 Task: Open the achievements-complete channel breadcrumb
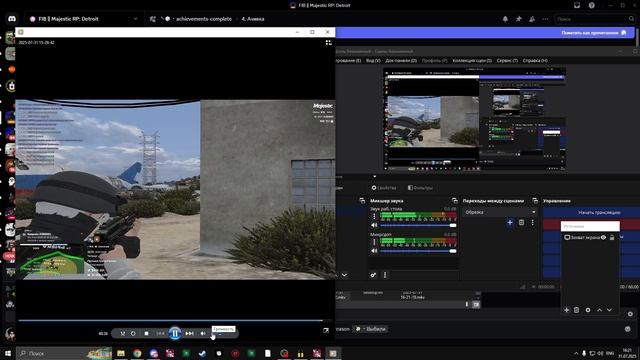(x=203, y=19)
